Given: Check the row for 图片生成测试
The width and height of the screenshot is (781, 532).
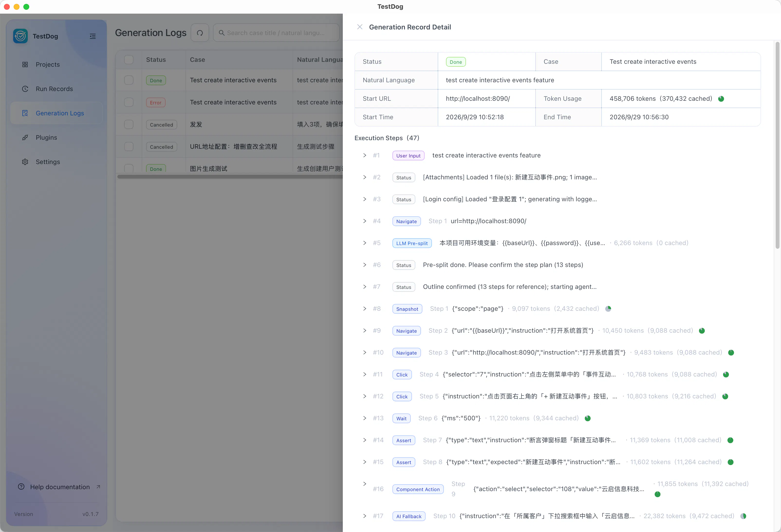Looking at the screenshot, I should [x=129, y=168].
